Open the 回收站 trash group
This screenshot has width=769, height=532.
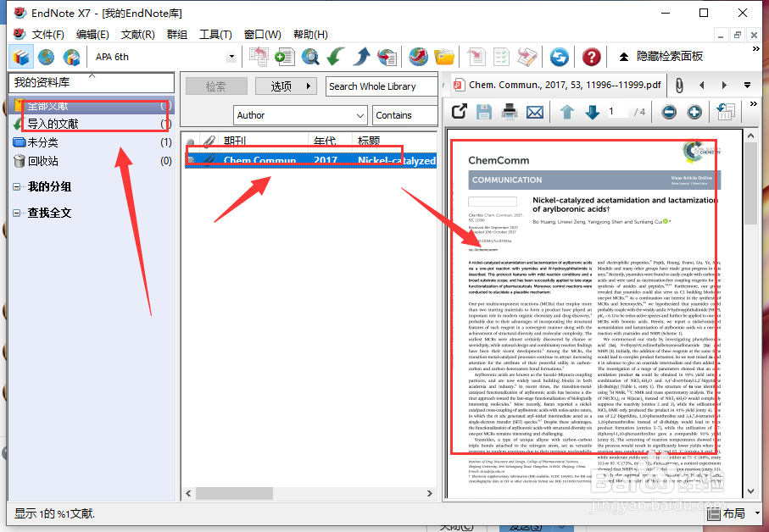(92, 161)
